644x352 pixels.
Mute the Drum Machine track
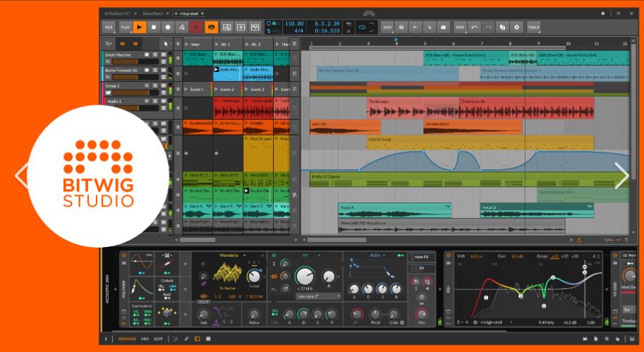pos(164,54)
